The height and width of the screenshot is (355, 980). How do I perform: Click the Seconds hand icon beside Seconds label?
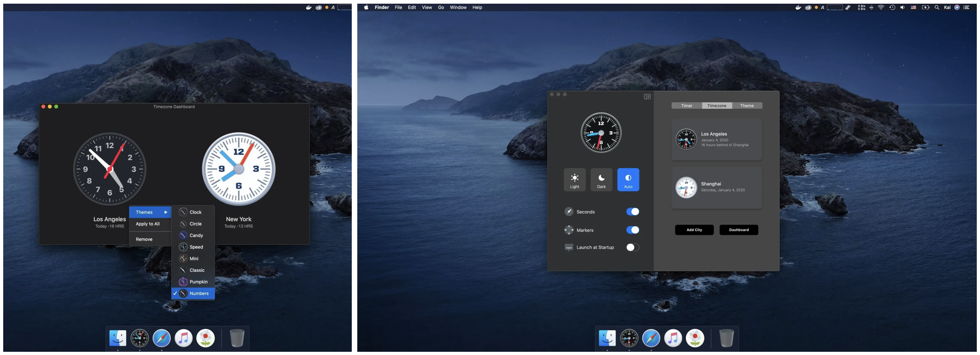[569, 211]
